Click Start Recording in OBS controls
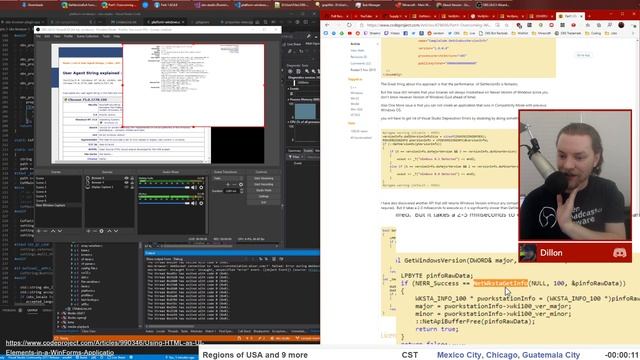Viewport: 640px width, 360px height. point(264,184)
